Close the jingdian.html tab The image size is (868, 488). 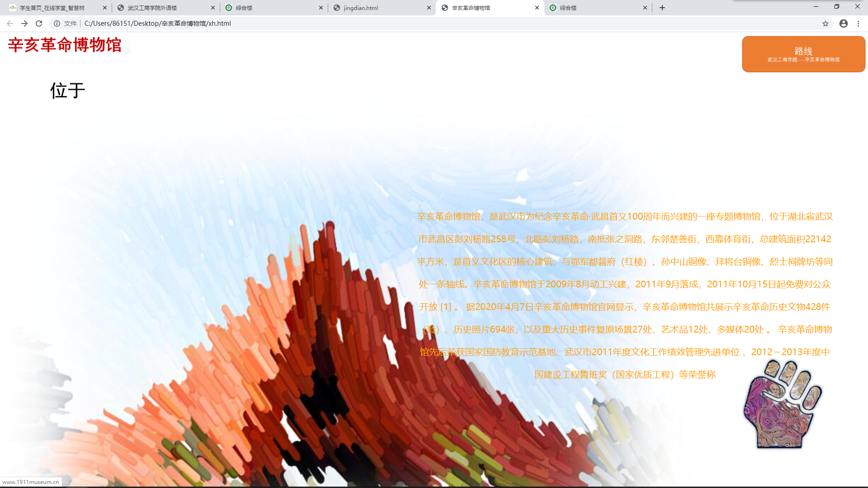(x=429, y=8)
